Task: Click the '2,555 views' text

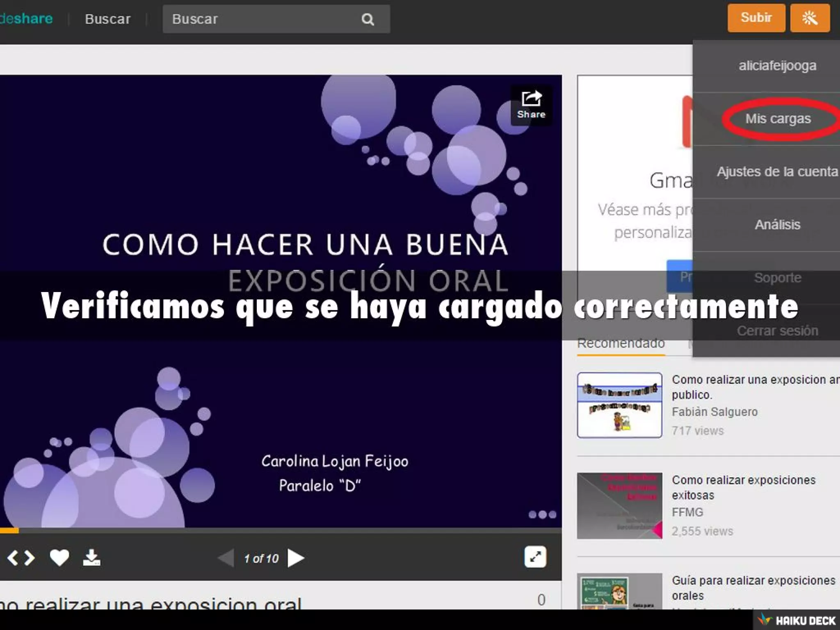Action: [702, 531]
